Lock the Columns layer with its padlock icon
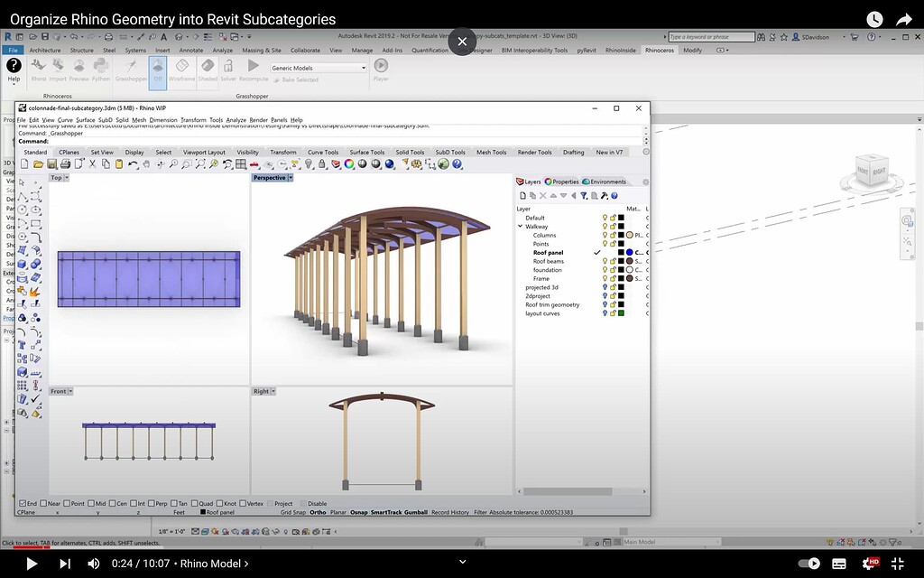 pos(613,236)
